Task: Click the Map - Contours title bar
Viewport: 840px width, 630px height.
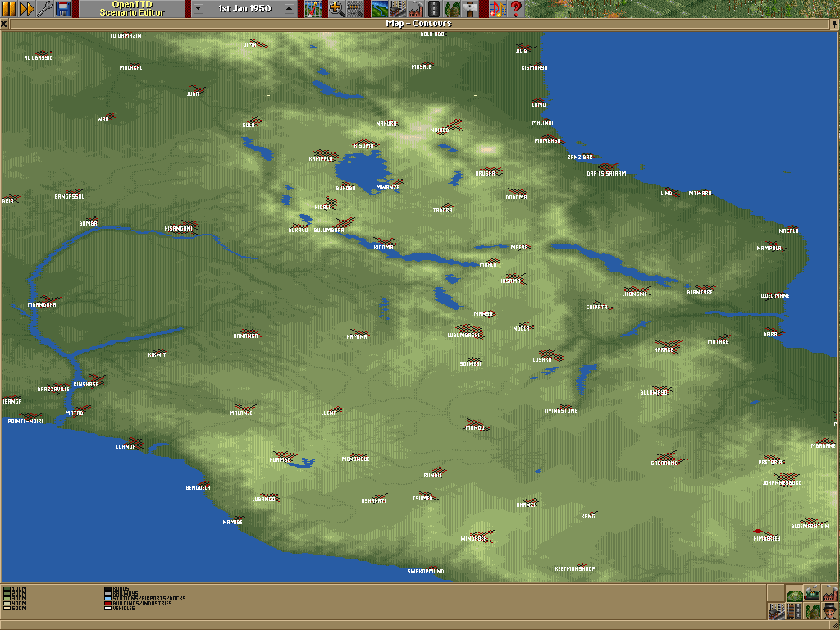Action: point(419,24)
